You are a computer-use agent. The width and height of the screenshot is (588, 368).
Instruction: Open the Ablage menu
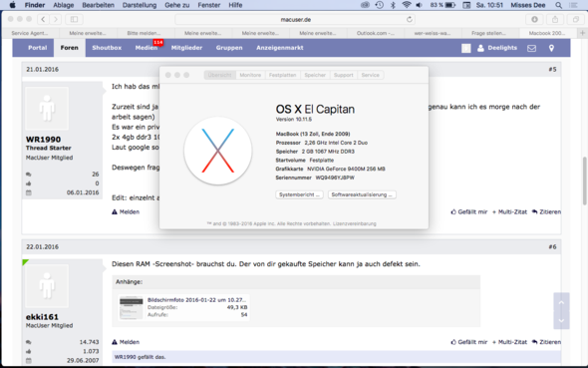(x=64, y=5)
